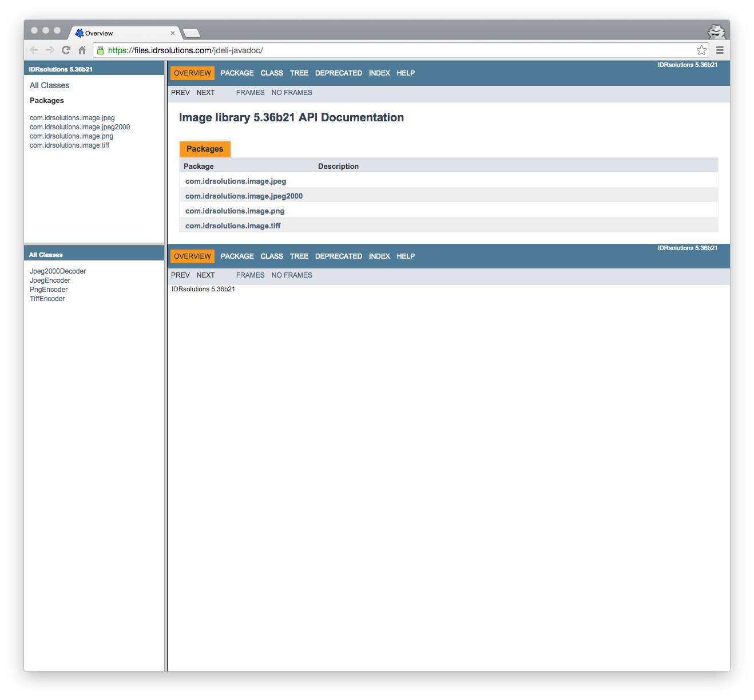Open INDEX from the top navigation bar
The image size is (754, 700).
pos(379,73)
